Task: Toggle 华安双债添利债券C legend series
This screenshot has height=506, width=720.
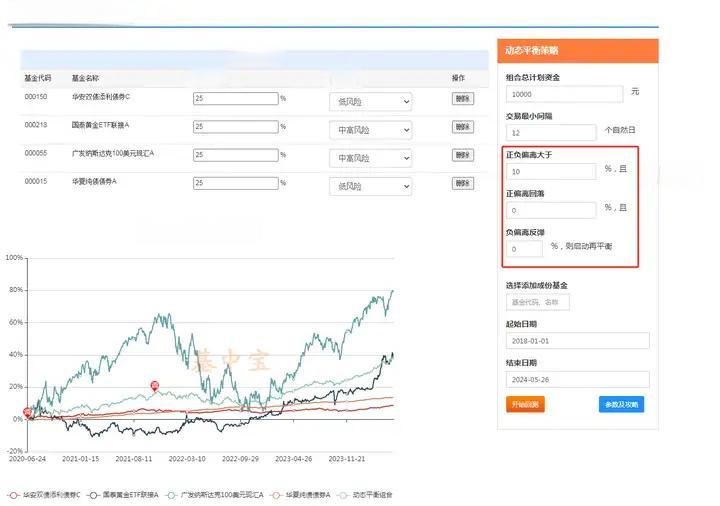Action: coord(46,495)
